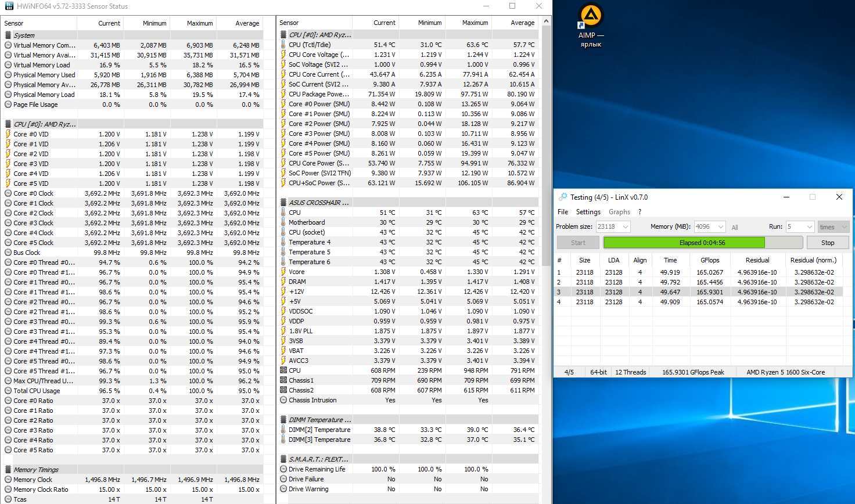Click the lightning icon beside Vcore
Image resolution: width=855 pixels, height=504 pixels.
283,272
